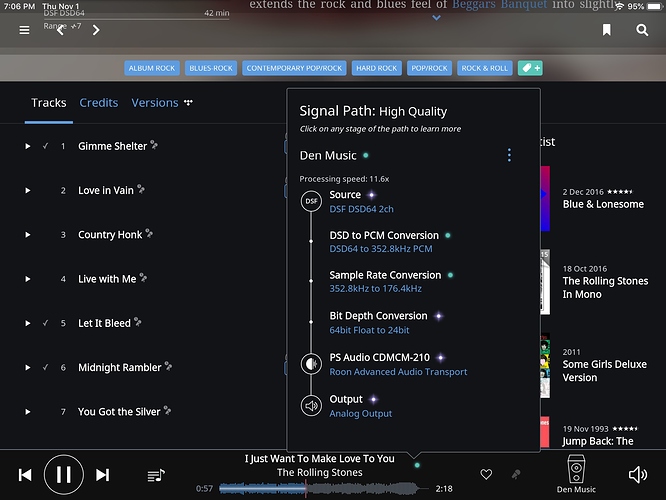Select the CONTEMPORARY POP/ROCK tag
Image resolution: width=666 pixels, height=500 pixels.
[294, 68]
